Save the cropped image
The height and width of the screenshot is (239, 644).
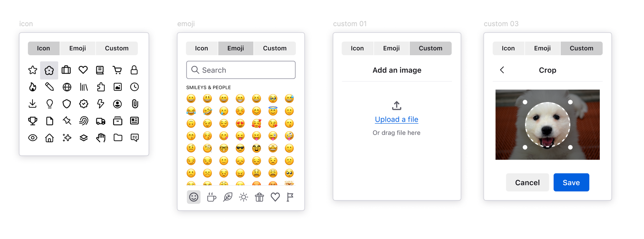tap(571, 182)
